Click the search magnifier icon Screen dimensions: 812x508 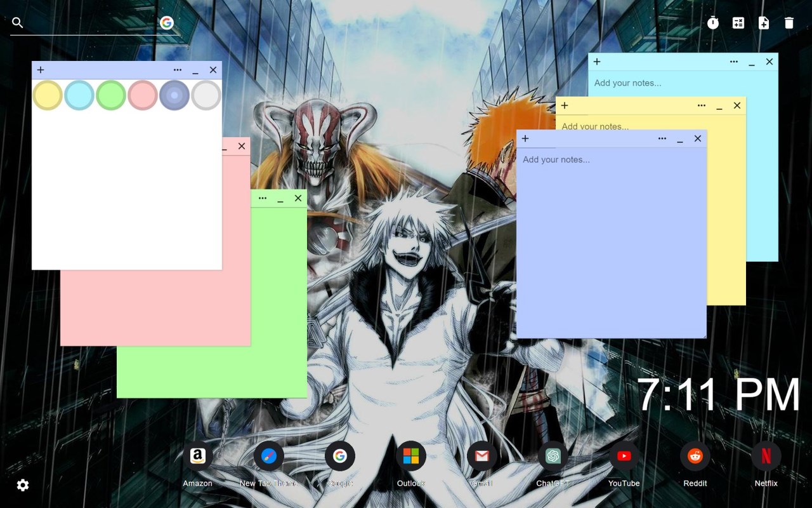(x=18, y=23)
